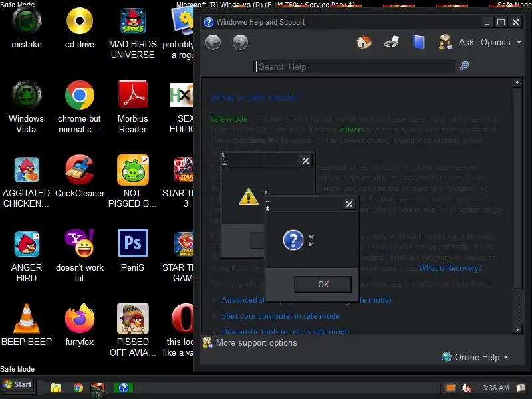Print the help topic with printer icon
The height and width of the screenshot is (399, 532).
point(391,43)
